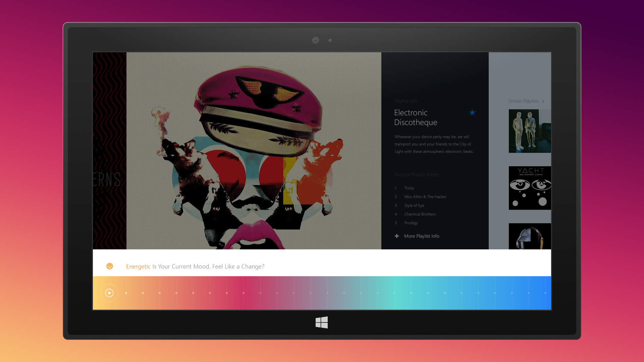This screenshot has width=644, height=362.
Task: Click the plus icon beside More Playlist Info
Action: (x=397, y=236)
